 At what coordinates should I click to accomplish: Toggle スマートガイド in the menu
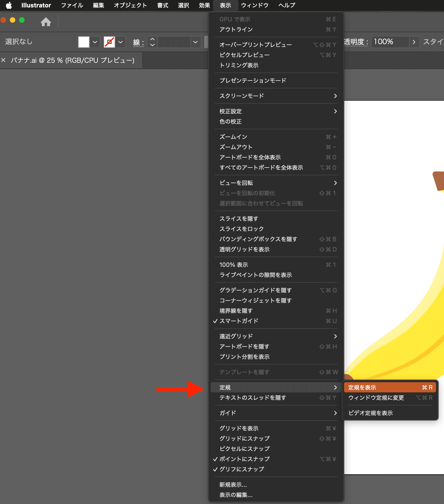click(x=239, y=321)
